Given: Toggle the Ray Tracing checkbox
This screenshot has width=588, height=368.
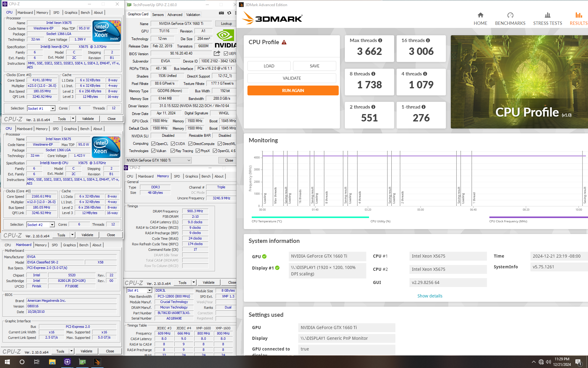Looking at the screenshot, I should tap(173, 151).
